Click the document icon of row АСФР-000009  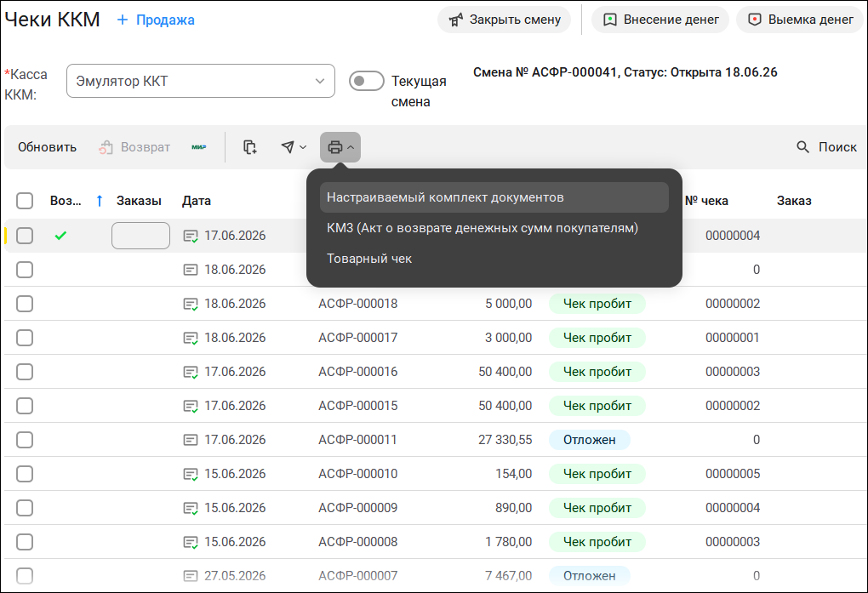point(191,508)
